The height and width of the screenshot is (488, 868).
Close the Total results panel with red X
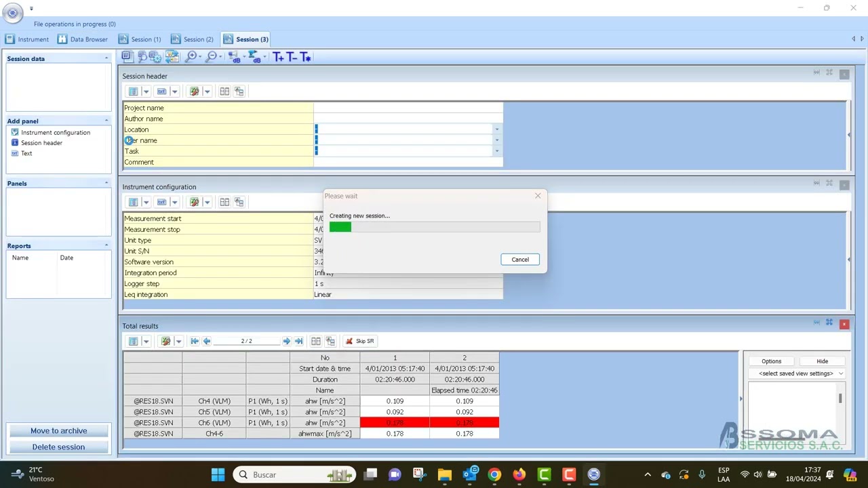[844, 324]
